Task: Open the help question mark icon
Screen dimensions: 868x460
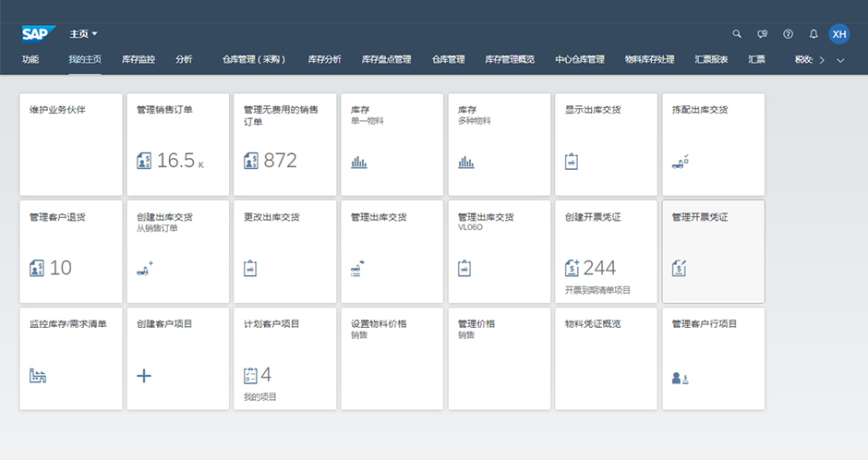Action: coord(788,34)
